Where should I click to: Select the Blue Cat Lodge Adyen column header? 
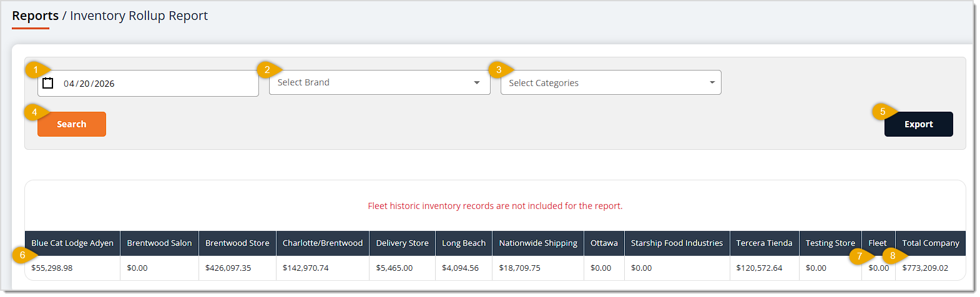click(72, 243)
